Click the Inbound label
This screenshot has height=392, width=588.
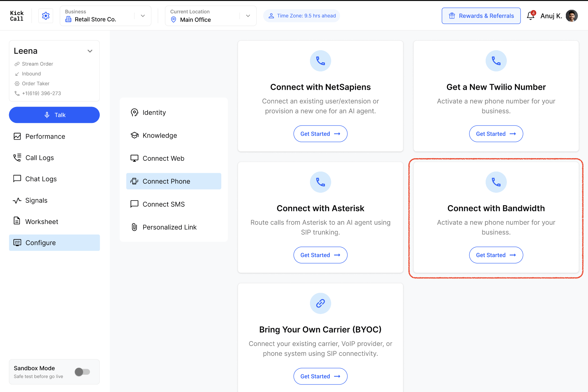click(x=31, y=74)
